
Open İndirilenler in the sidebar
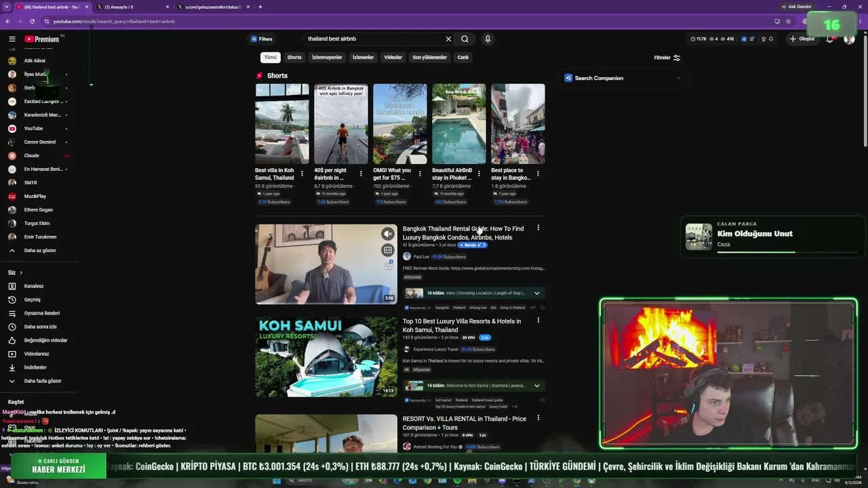(35, 367)
